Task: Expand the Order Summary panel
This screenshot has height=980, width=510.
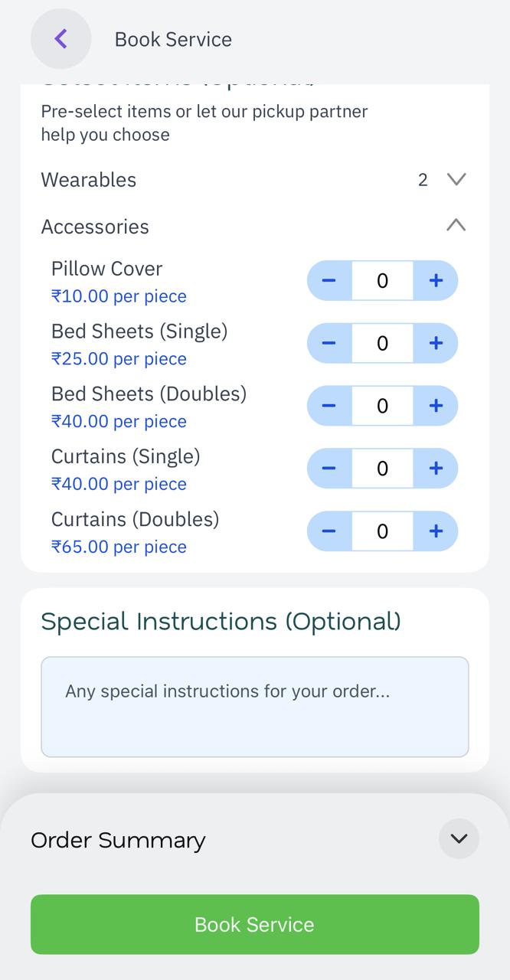Action: pos(458,838)
